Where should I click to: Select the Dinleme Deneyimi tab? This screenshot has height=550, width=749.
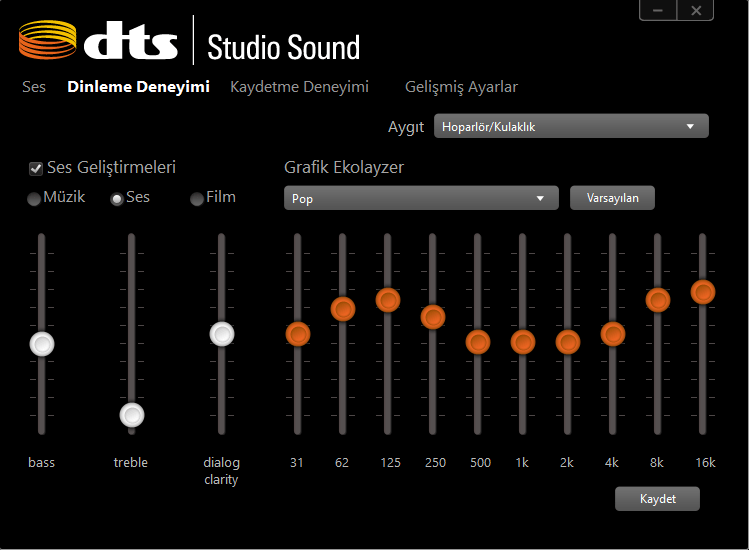(x=139, y=87)
